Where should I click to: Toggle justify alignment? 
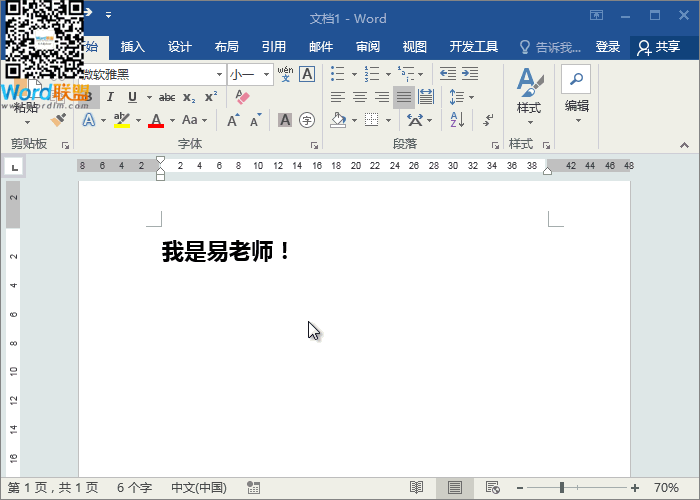point(404,97)
